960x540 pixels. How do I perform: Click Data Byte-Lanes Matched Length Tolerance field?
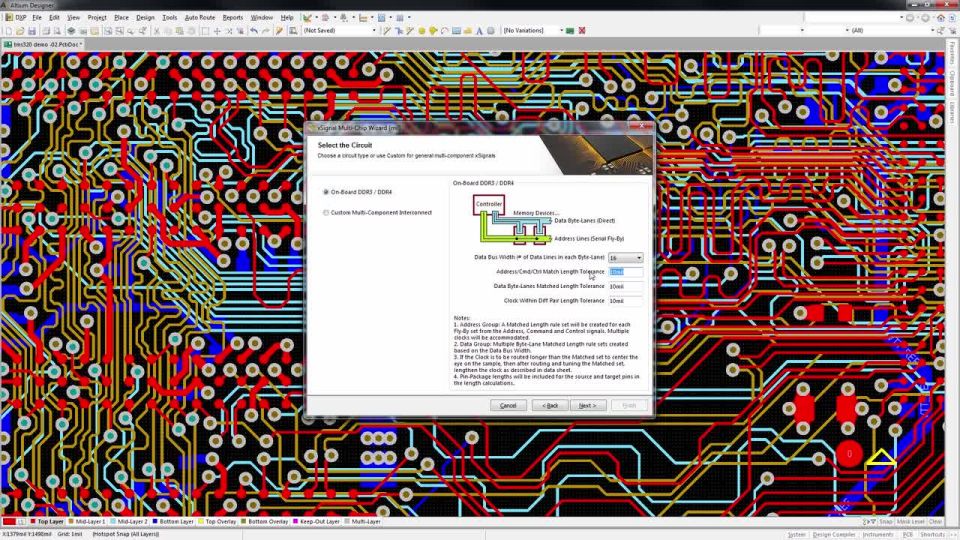626,287
